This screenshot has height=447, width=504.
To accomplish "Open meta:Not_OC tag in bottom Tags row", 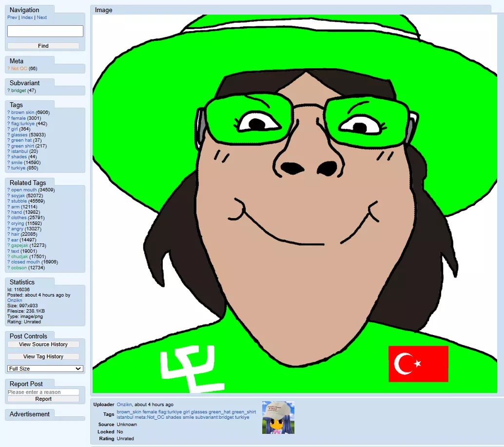I will click(x=150, y=417).
